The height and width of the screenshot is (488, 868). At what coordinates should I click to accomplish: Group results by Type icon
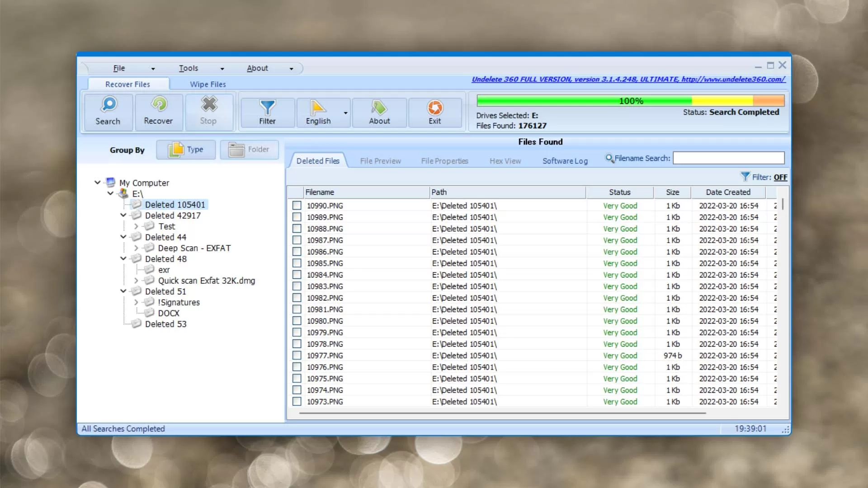point(176,150)
